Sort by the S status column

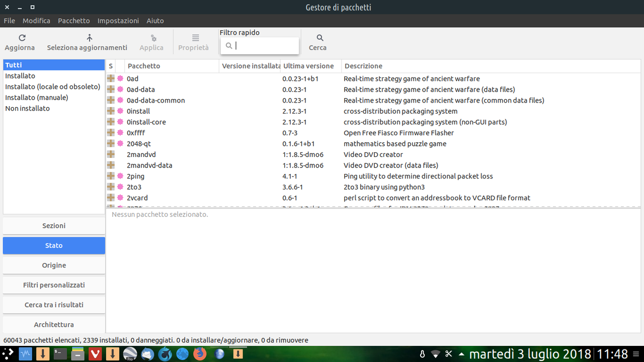pyautogui.click(x=111, y=66)
